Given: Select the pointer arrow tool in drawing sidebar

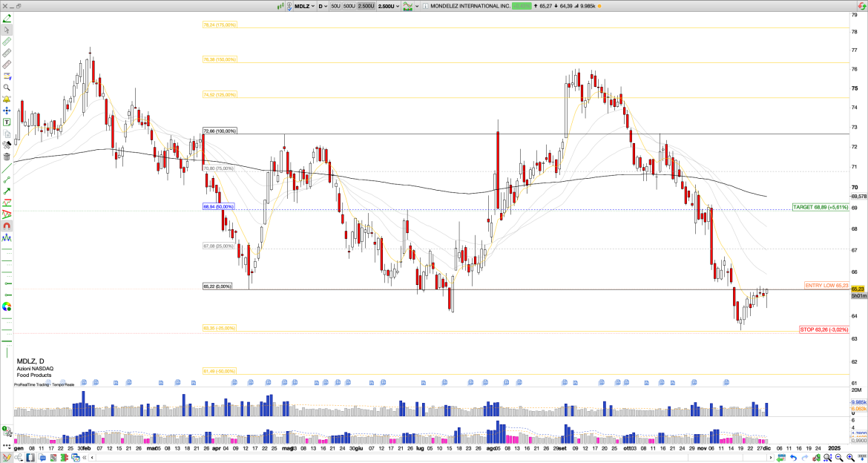Looking at the screenshot, I should [6, 29].
